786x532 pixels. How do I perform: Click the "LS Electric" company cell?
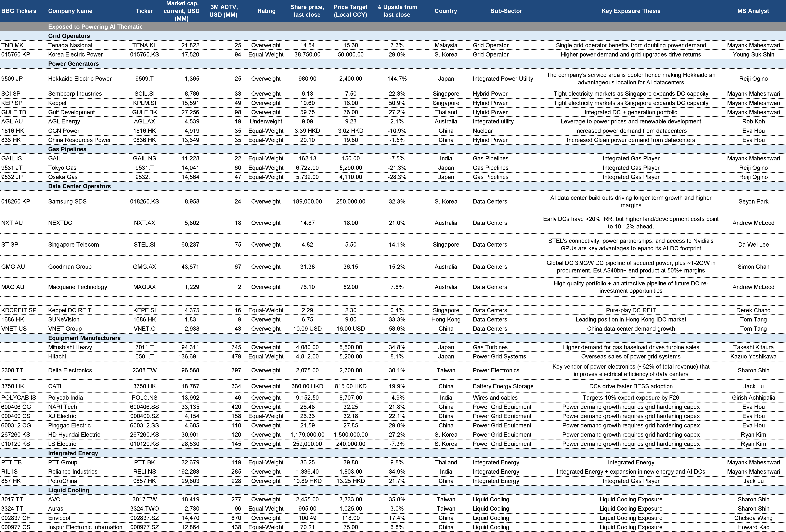tap(62, 444)
